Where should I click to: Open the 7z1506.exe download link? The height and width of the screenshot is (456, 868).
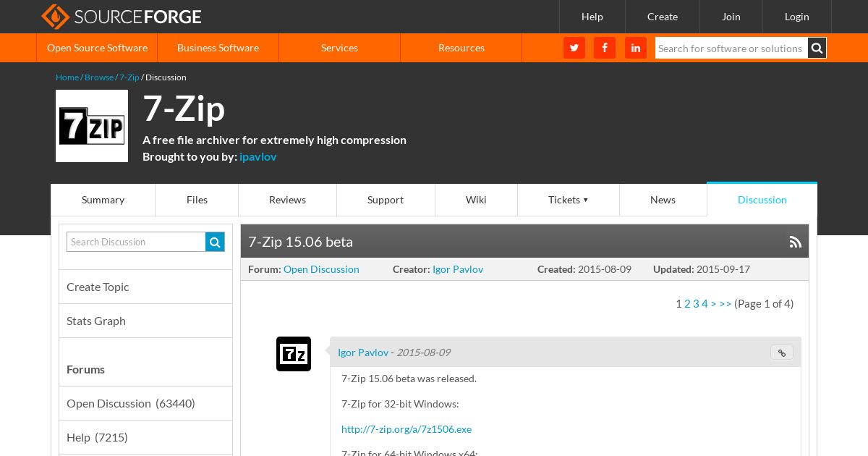click(407, 429)
